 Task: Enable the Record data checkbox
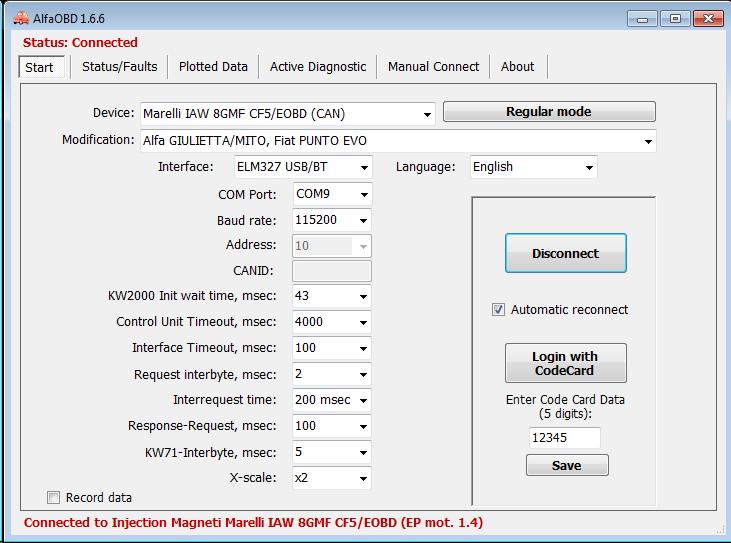[54, 497]
